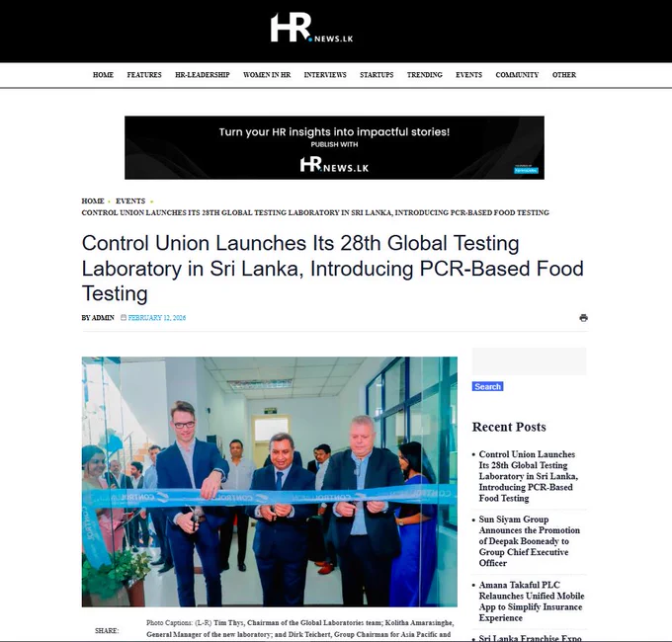Viewport: 672px width, 642px height.
Task: Open Amana Takaful PLC mobile app post
Action: coord(532,602)
